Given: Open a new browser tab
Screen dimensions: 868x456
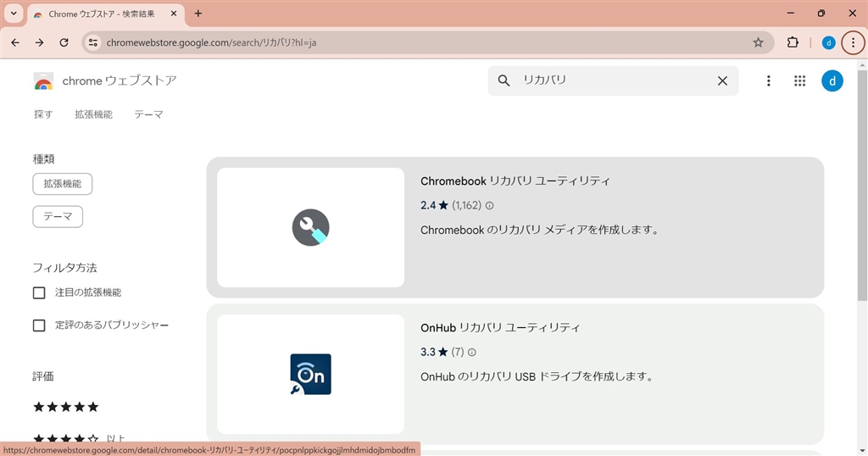Looking at the screenshot, I should pos(198,14).
